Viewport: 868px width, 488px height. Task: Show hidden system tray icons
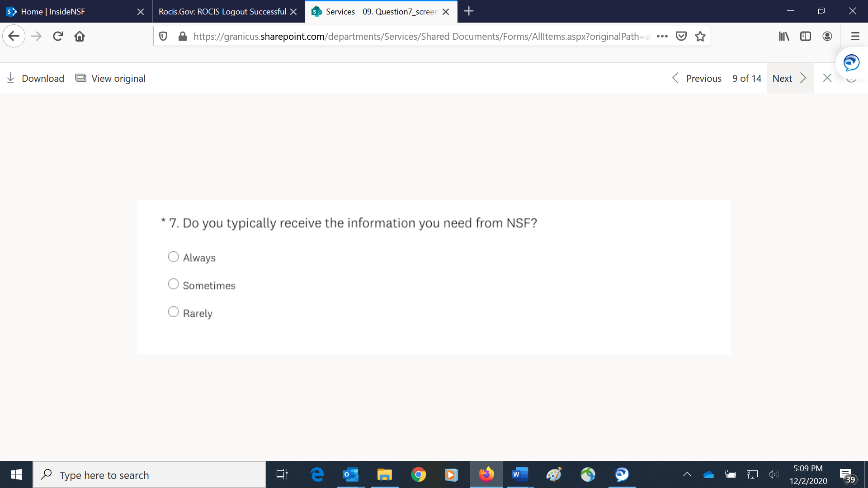tap(687, 474)
